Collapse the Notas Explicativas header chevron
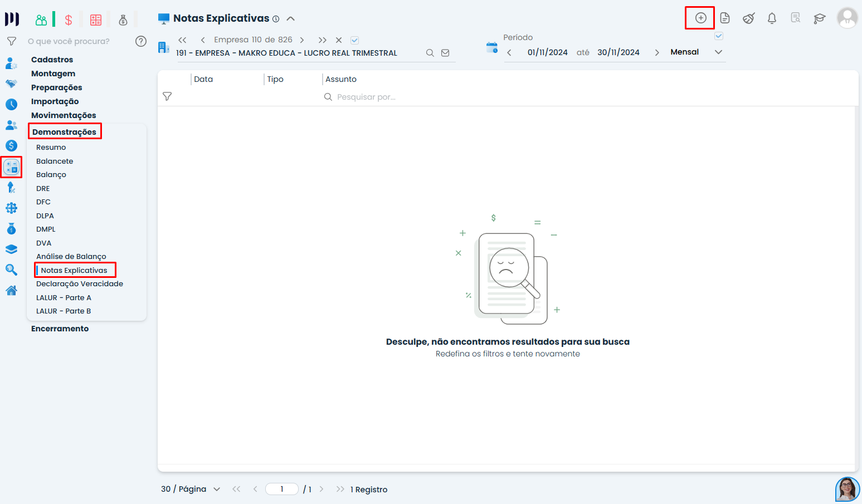The width and height of the screenshot is (862, 504). pyautogui.click(x=290, y=18)
